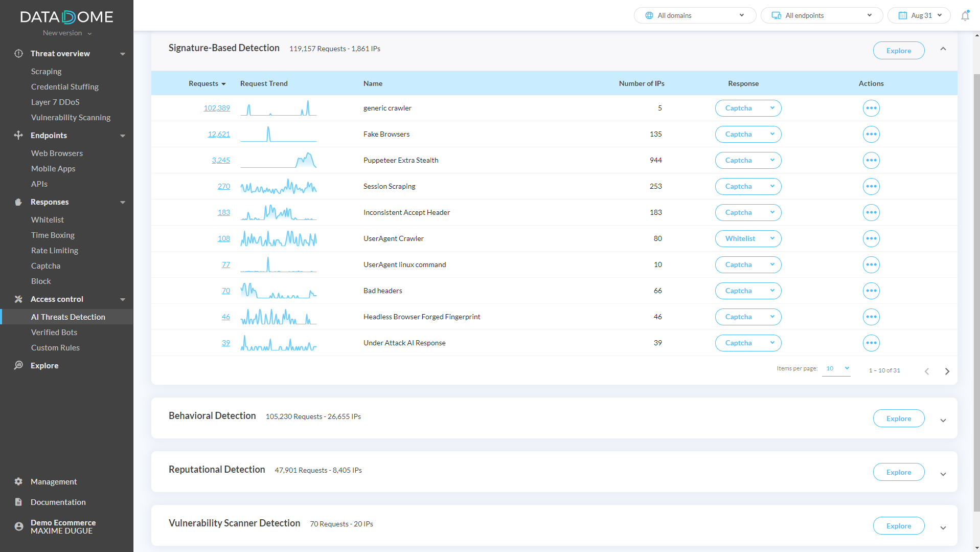Click the Number of IPs column header

pyautogui.click(x=641, y=83)
